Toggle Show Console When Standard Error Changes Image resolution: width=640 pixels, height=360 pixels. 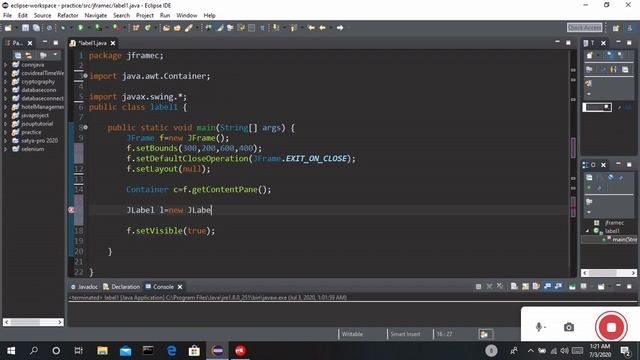(558, 287)
